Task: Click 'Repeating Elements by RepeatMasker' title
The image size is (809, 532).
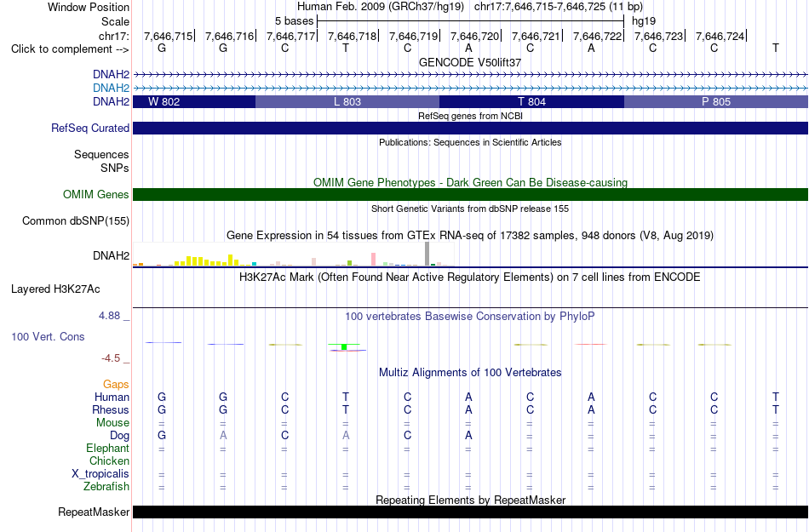Action: point(470,500)
